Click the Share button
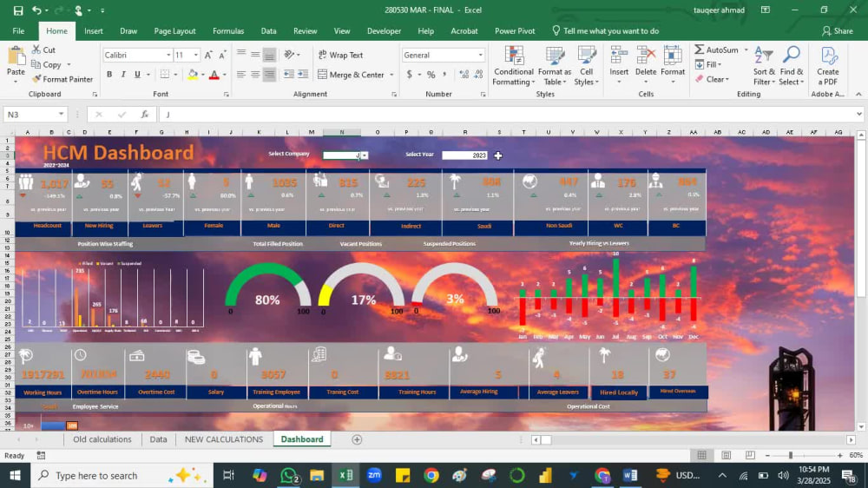The width and height of the screenshot is (868, 488). tap(838, 31)
